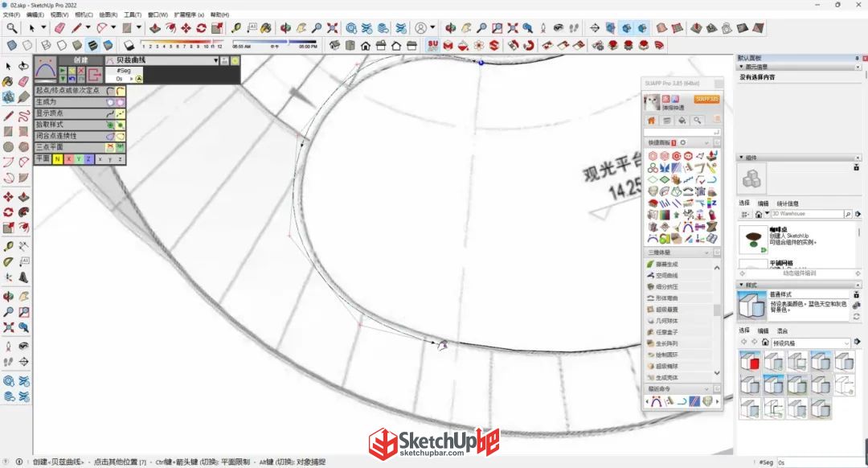Click the pink exit arrow icon in Bezier panel
This screenshot has height=468, width=868.
[x=95, y=74]
